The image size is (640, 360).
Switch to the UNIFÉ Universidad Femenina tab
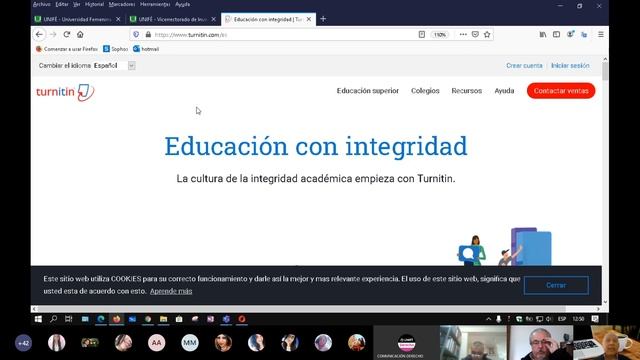click(x=78, y=19)
